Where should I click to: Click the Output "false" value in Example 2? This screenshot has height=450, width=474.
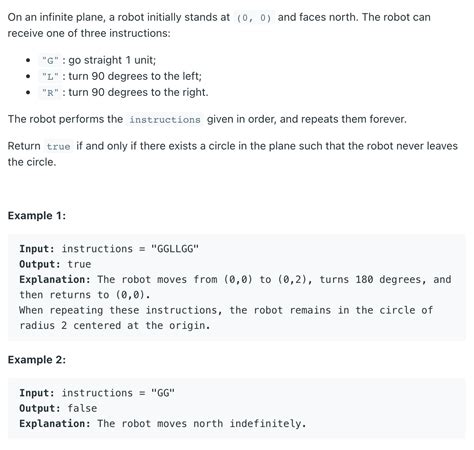pos(82,408)
